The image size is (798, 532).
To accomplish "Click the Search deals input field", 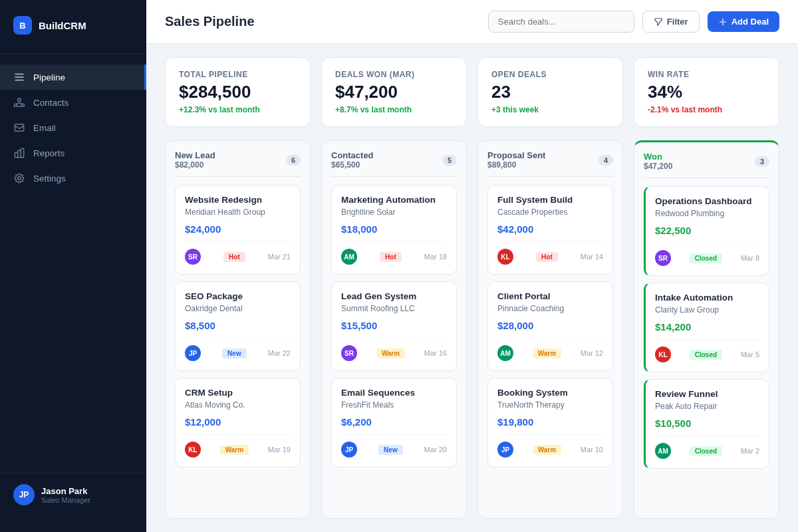I will pyautogui.click(x=561, y=21).
